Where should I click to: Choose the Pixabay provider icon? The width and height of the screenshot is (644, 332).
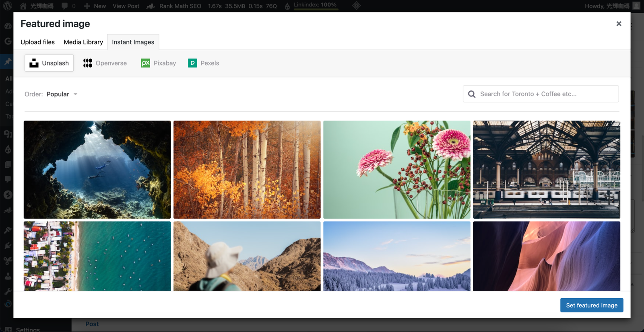pyautogui.click(x=145, y=63)
